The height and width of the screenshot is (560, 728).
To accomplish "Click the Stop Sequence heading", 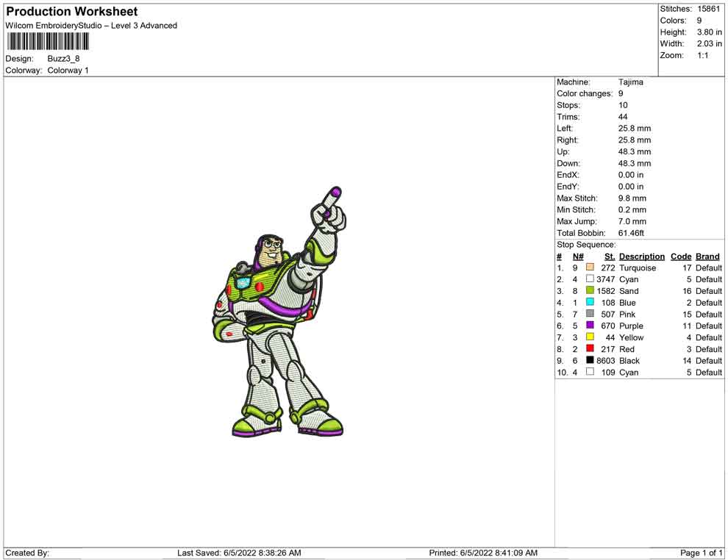I will point(586,245).
